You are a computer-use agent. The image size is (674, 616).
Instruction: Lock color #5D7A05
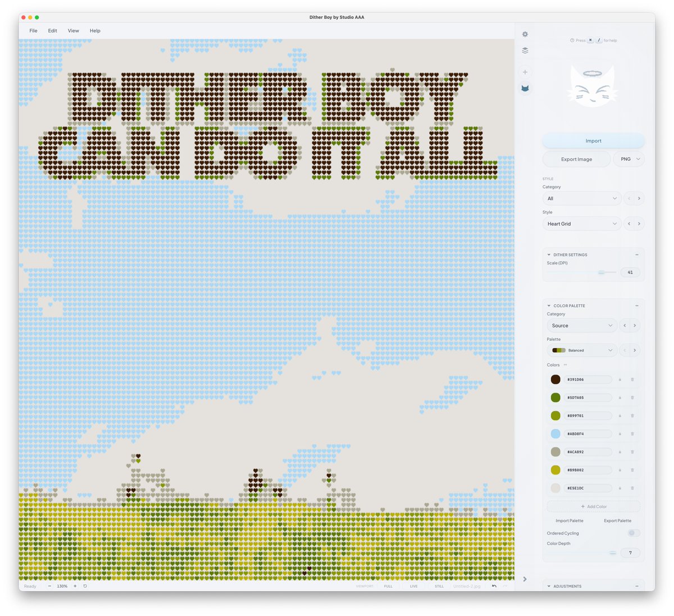[x=620, y=398]
